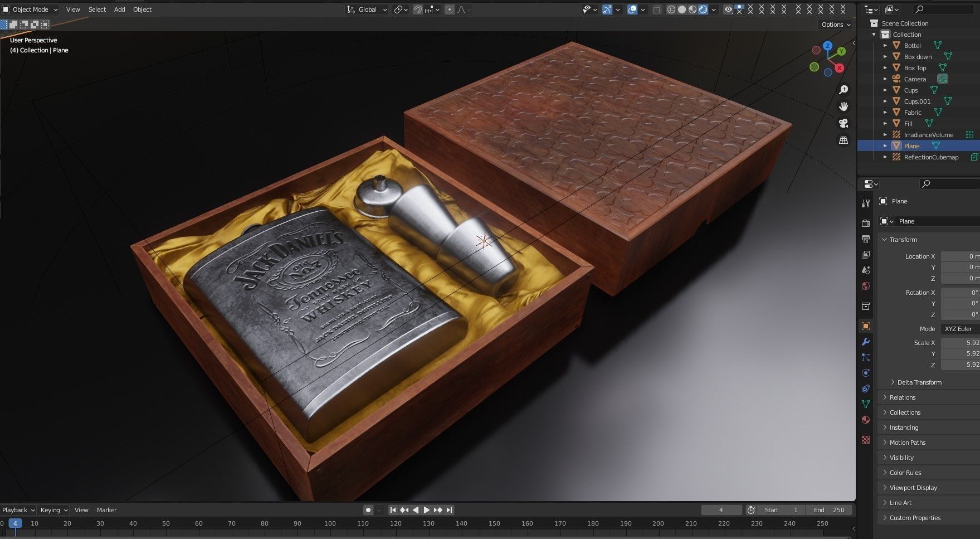Toggle auto keying record button
The width and height of the screenshot is (980, 539).
coord(368,510)
